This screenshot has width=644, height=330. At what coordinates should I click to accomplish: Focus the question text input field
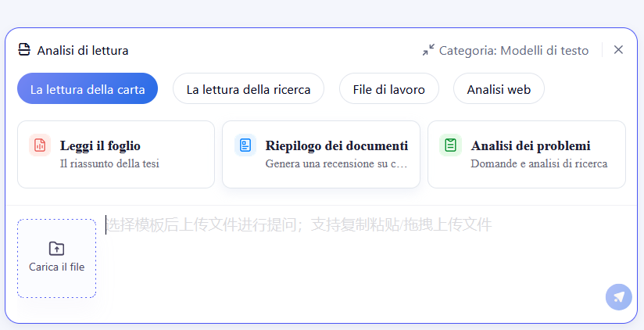pyautogui.click(x=352, y=250)
